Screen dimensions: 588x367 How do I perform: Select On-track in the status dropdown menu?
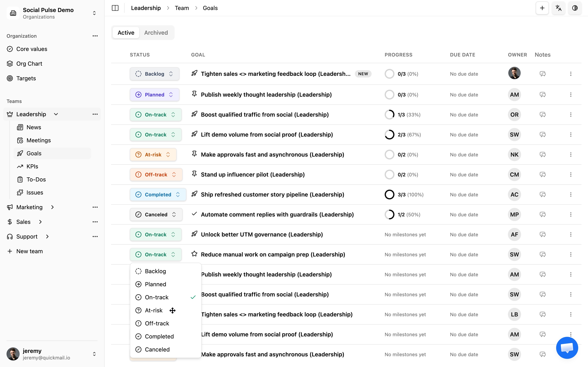[x=157, y=297]
